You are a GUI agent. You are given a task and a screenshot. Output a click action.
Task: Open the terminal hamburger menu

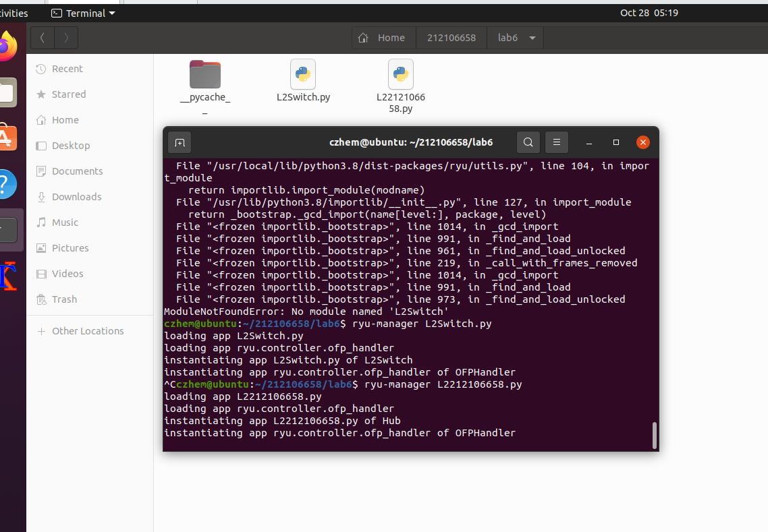click(556, 142)
